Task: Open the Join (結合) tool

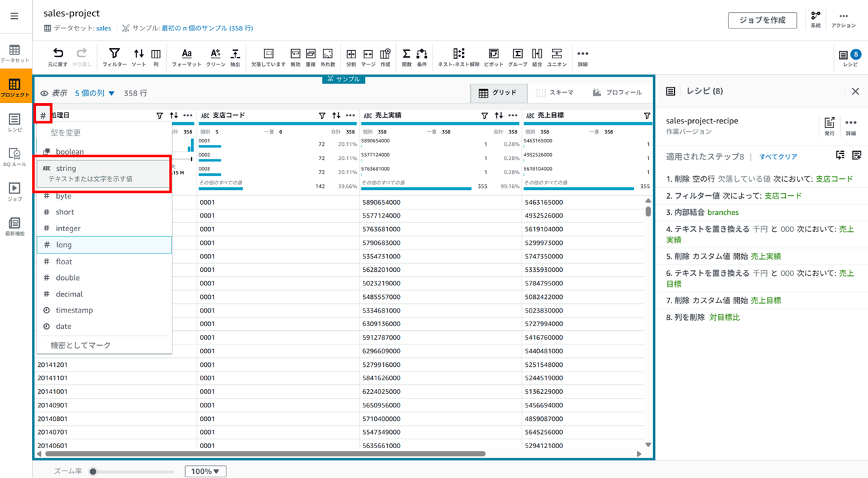Action: 537,57
